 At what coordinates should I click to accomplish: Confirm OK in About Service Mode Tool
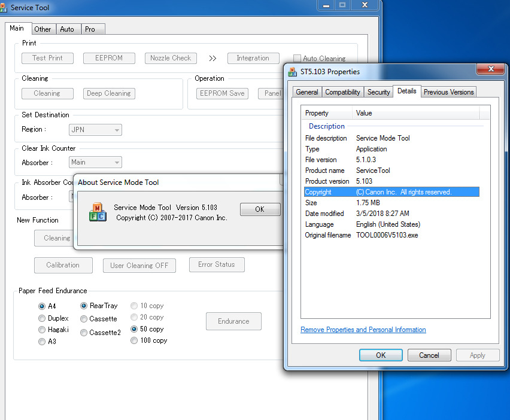pyautogui.click(x=260, y=209)
